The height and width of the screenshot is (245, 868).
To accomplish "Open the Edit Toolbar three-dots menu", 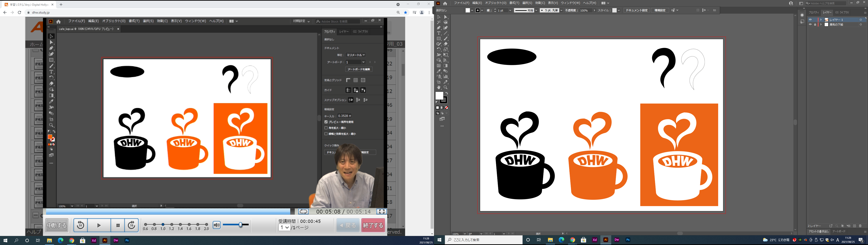I will coord(442,126).
